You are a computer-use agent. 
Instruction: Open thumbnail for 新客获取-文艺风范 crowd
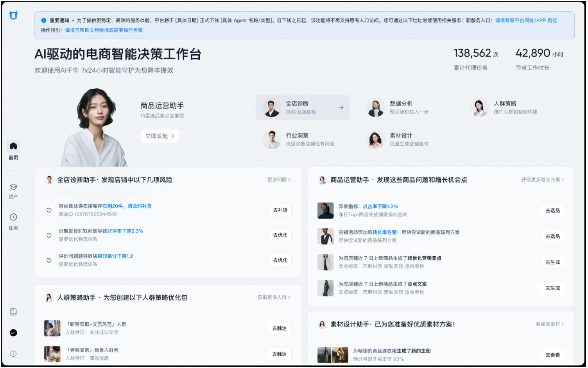click(x=52, y=329)
